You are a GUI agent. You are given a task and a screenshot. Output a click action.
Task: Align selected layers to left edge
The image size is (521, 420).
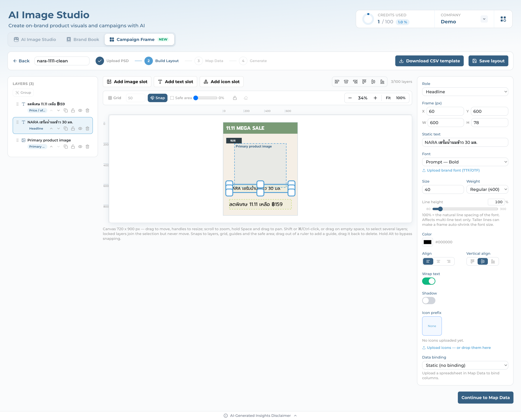coord(337,82)
